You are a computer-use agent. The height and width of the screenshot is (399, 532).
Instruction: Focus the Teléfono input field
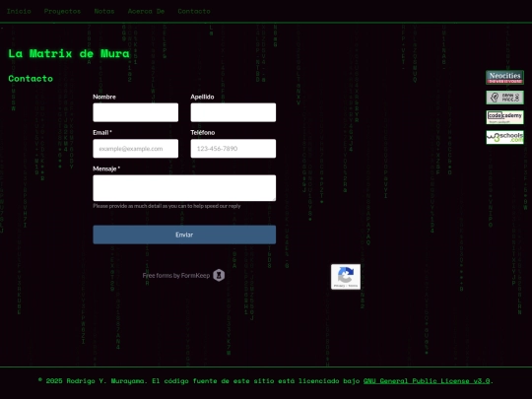pyautogui.click(x=233, y=148)
